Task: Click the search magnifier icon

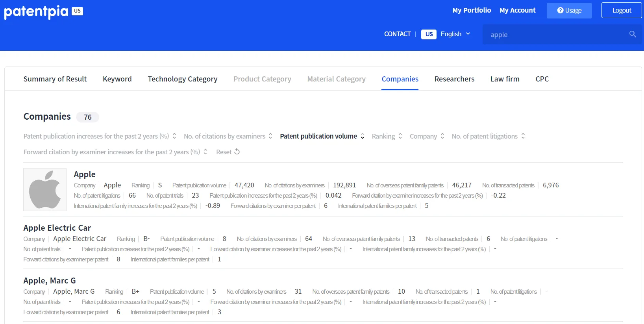Action: click(633, 34)
